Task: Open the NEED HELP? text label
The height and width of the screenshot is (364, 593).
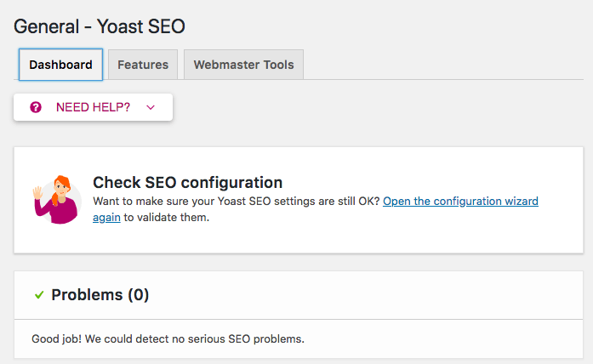Action: (x=93, y=107)
